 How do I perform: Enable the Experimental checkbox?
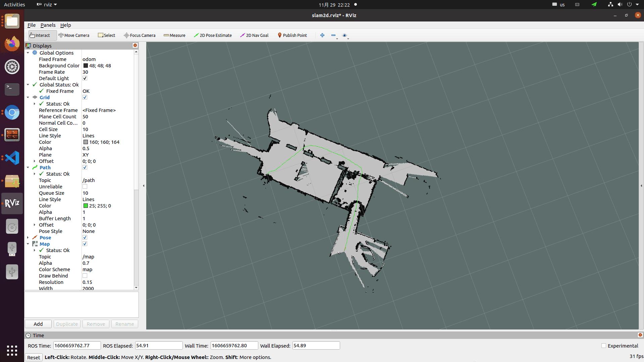point(604,346)
